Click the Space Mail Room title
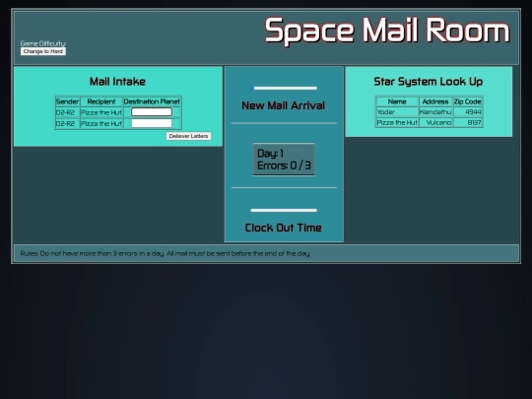 click(x=387, y=31)
